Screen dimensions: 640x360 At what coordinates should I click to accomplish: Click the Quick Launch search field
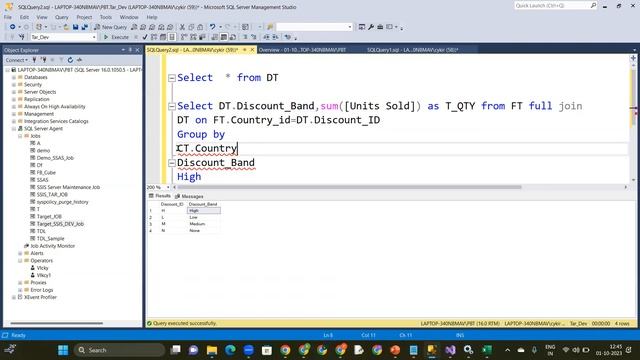pyautogui.click(x=552, y=6)
